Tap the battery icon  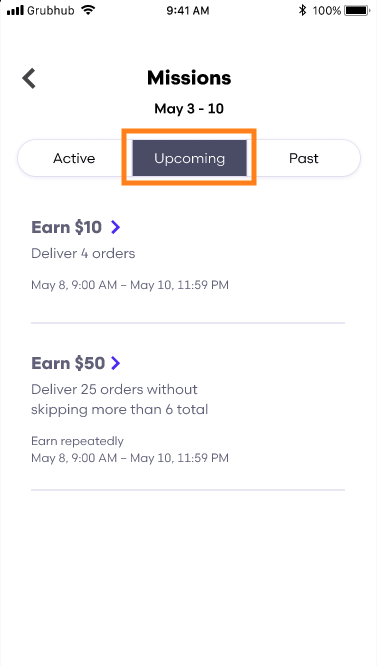tap(358, 11)
